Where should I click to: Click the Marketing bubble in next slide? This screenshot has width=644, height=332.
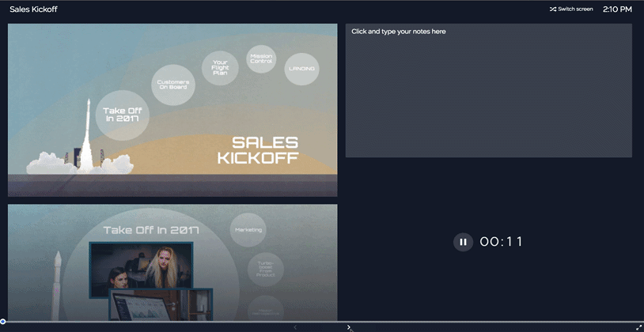pyautogui.click(x=248, y=230)
